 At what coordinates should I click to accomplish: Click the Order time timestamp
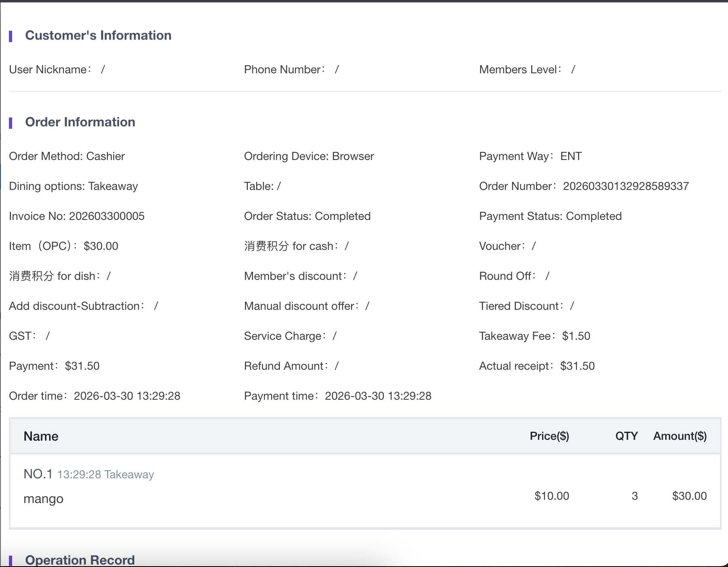point(127,396)
